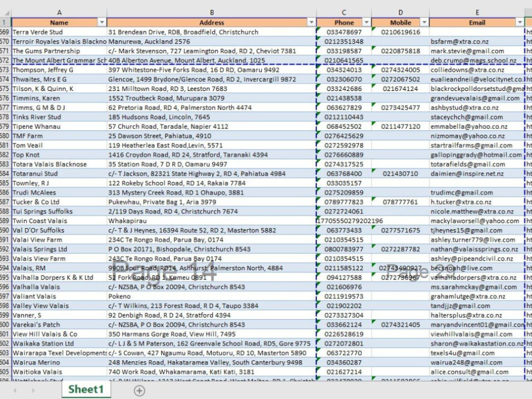Select Valais Springs Ltd cell
This screenshot has width=532, height=399.
59,249
